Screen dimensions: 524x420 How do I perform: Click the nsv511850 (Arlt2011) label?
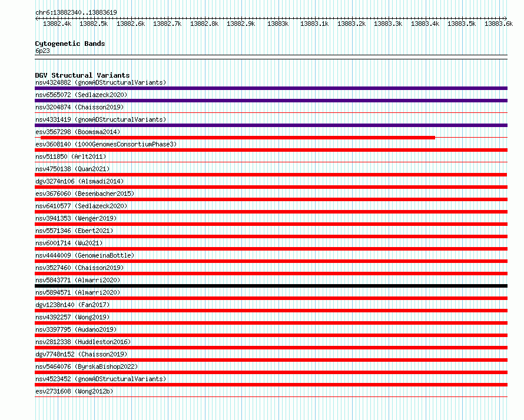pos(71,156)
